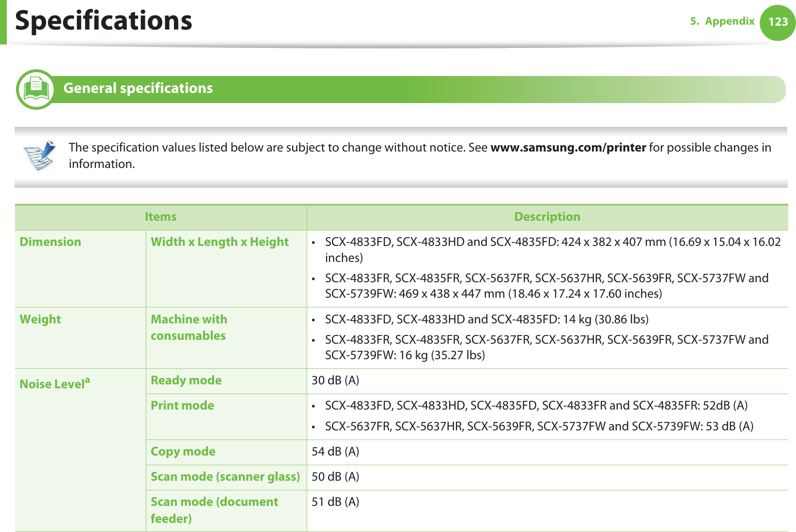This screenshot has height=532, width=796.
Task: Click the General specifications book icon
Action: click(x=36, y=89)
